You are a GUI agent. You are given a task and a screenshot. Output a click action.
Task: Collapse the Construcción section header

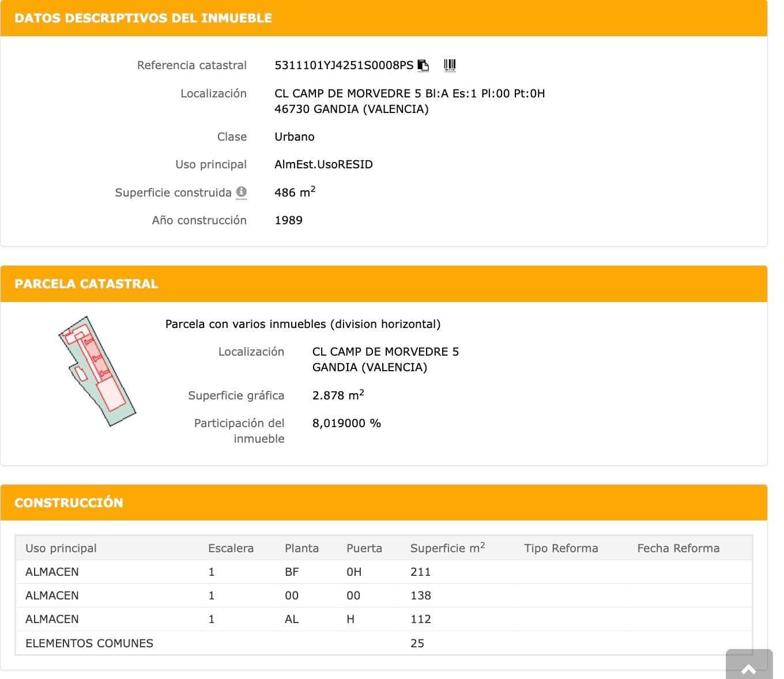(x=383, y=503)
